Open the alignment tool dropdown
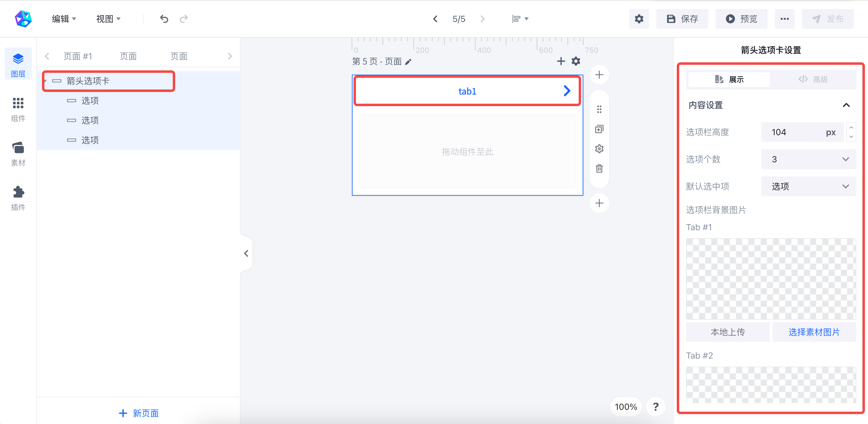 pos(520,19)
